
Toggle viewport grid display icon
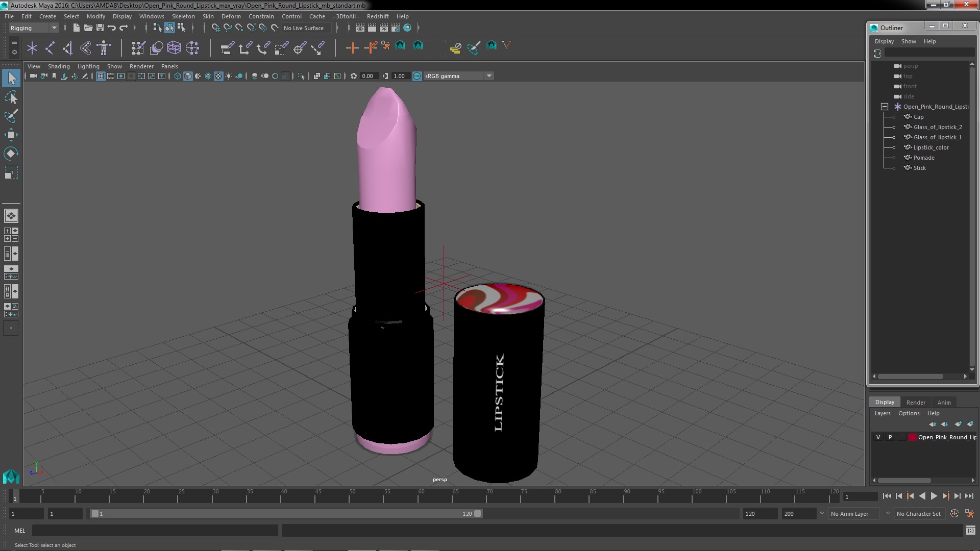[x=101, y=76]
